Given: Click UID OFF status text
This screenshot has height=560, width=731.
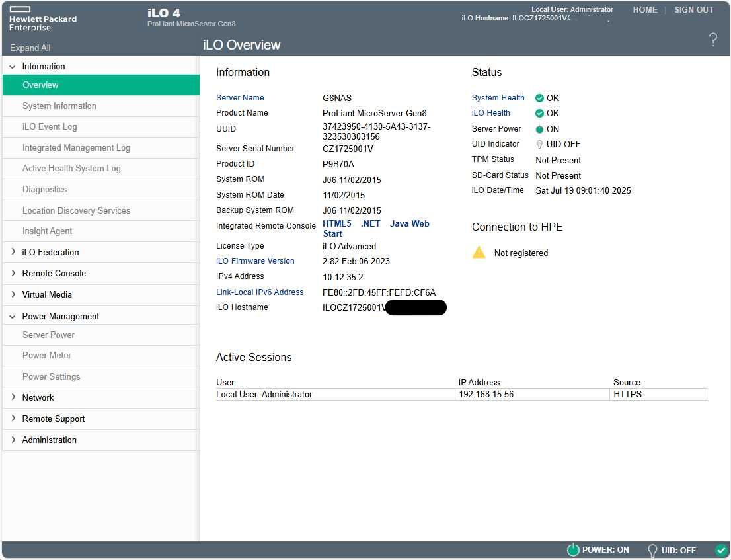Looking at the screenshot, I should 563,145.
